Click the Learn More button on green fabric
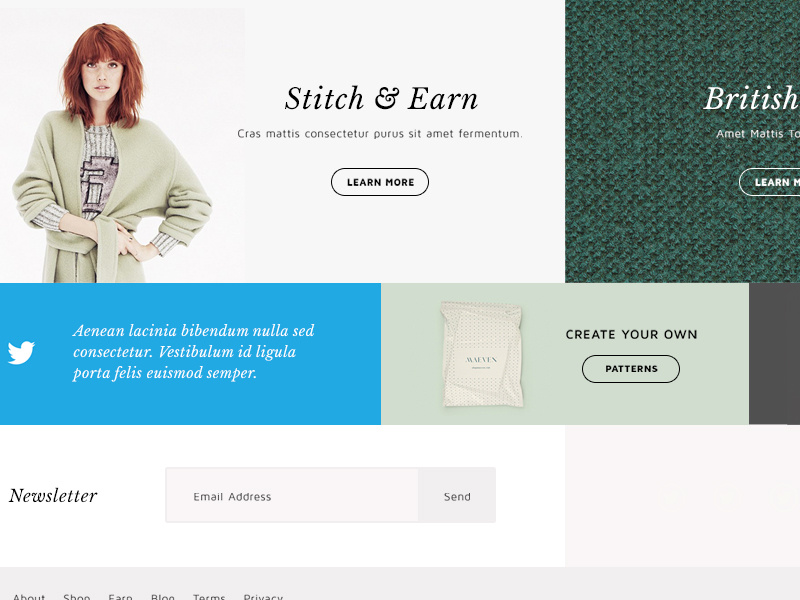Screen dimensions: 800x600 coord(769,182)
